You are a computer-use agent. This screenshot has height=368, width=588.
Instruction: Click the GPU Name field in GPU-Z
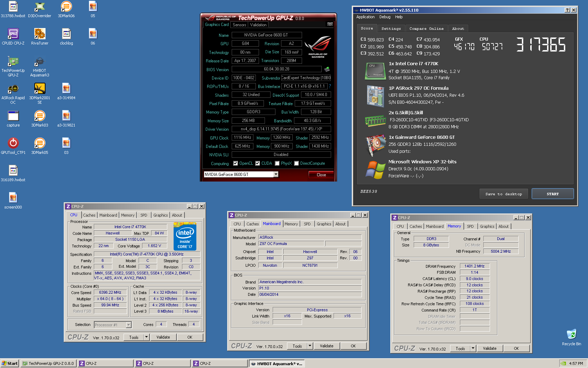point(267,35)
